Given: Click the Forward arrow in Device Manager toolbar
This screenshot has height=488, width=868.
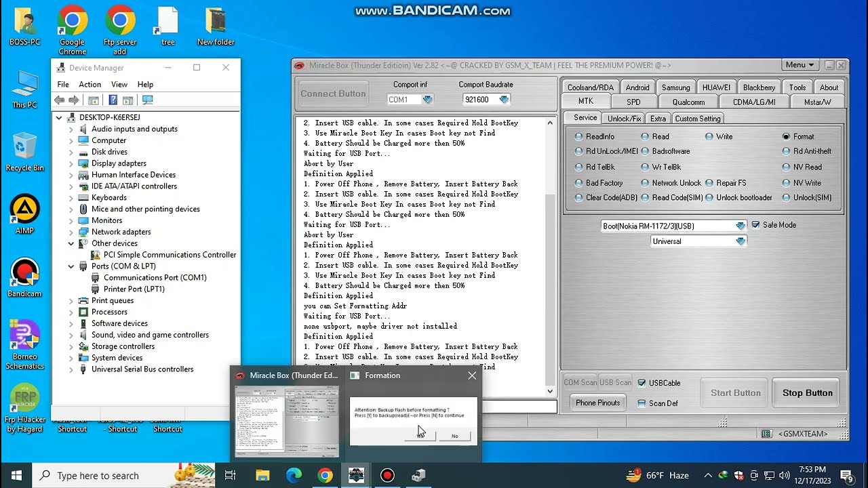Looking at the screenshot, I should [74, 100].
